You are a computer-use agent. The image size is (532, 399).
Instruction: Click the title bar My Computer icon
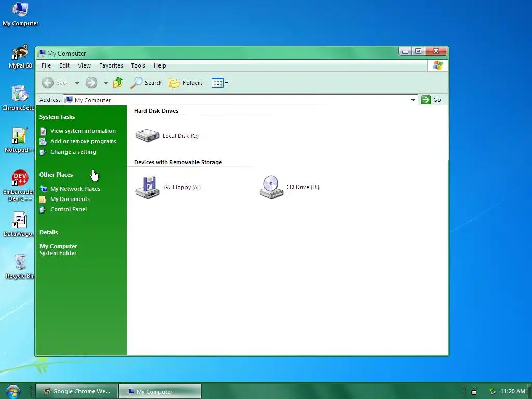(x=42, y=54)
